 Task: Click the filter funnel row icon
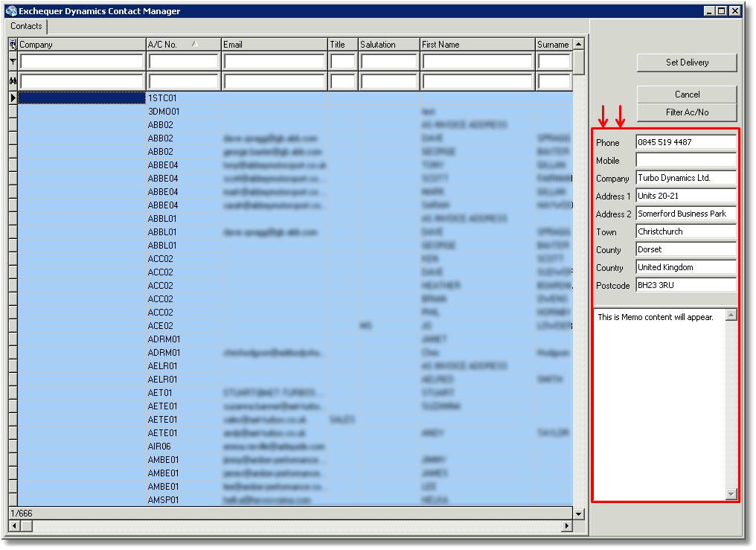coord(13,62)
